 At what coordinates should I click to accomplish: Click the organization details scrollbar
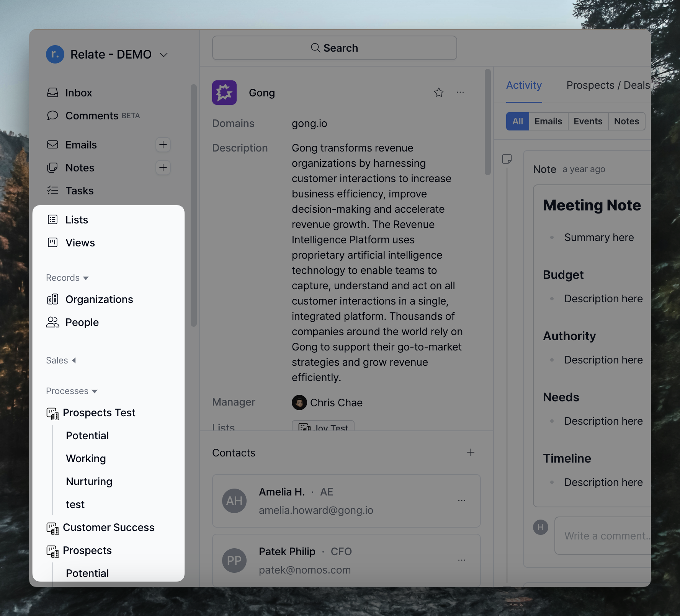(x=488, y=122)
